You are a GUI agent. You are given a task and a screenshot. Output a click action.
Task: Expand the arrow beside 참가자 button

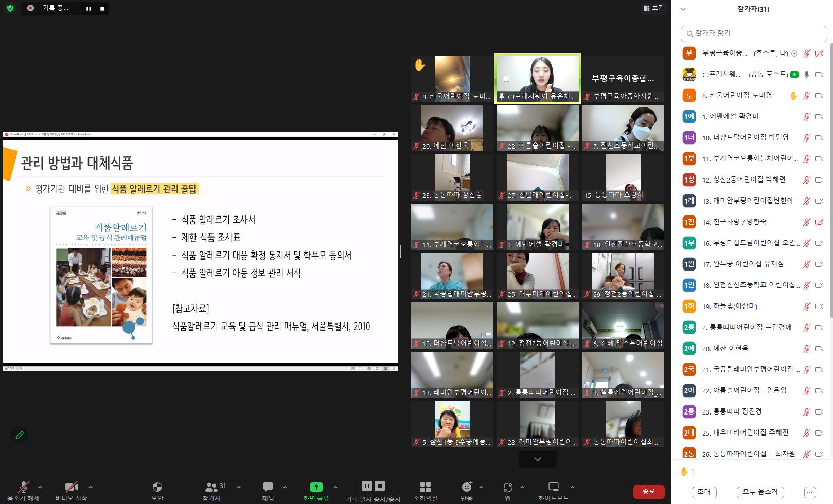point(239,487)
